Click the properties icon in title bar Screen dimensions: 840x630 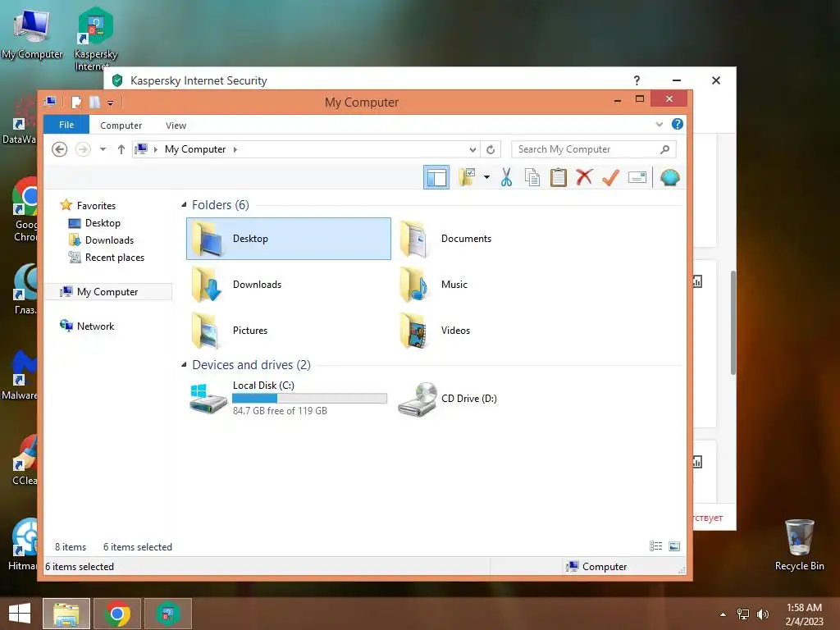[76, 102]
